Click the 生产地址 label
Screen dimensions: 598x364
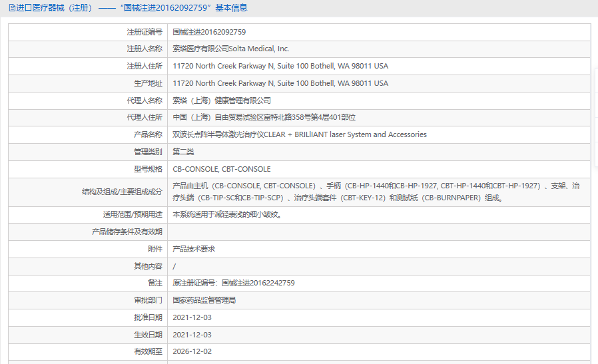point(148,83)
